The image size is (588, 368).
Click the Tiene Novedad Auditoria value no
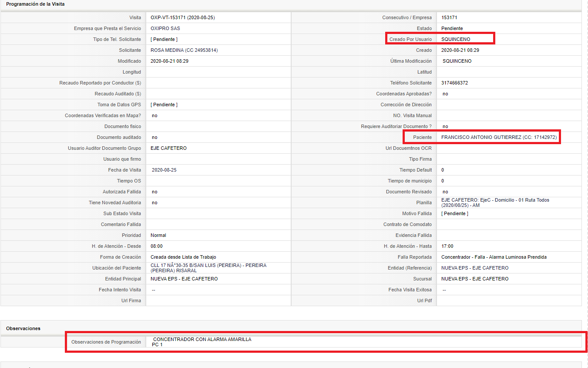[155, 203]
